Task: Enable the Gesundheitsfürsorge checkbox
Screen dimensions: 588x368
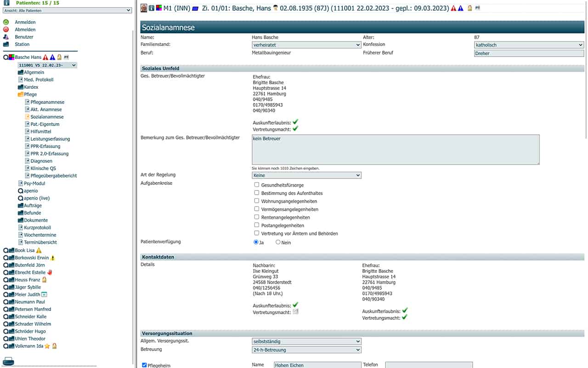Action: 257,185
